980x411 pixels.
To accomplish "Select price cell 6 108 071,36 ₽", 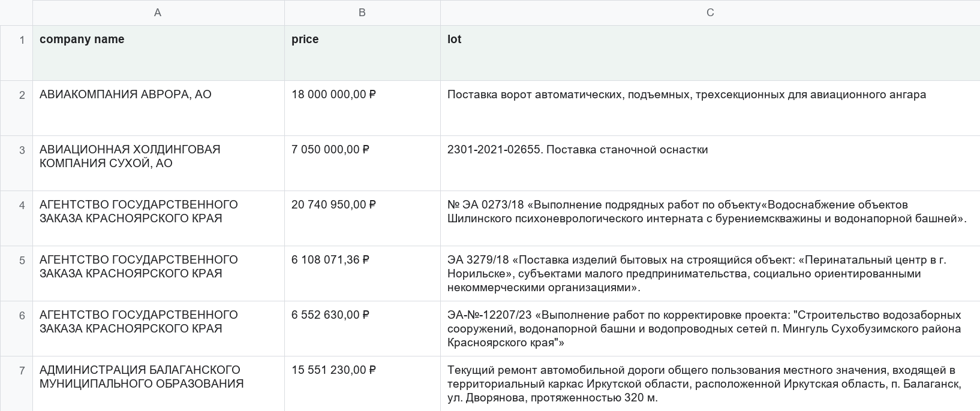I will (362, 273).
